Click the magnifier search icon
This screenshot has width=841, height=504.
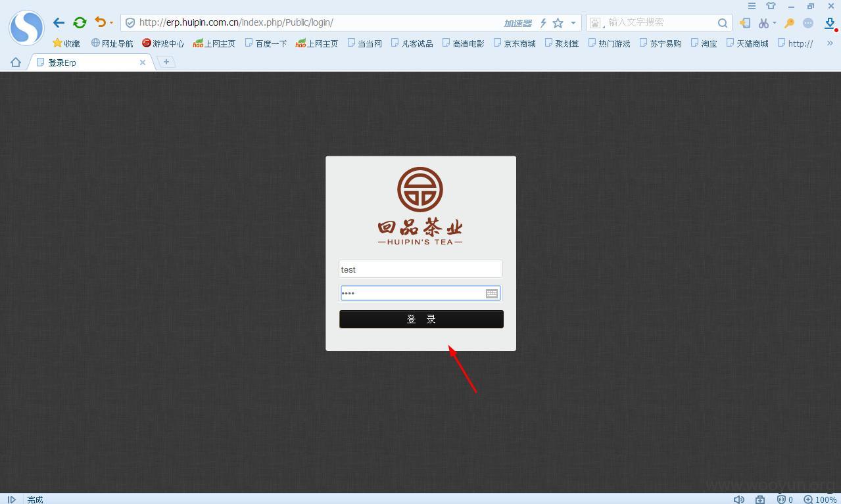coord(723,23)
